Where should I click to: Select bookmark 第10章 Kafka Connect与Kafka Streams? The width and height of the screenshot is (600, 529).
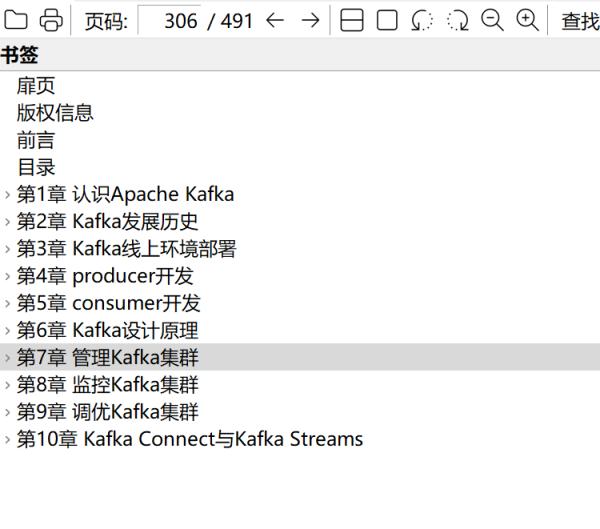190,439
